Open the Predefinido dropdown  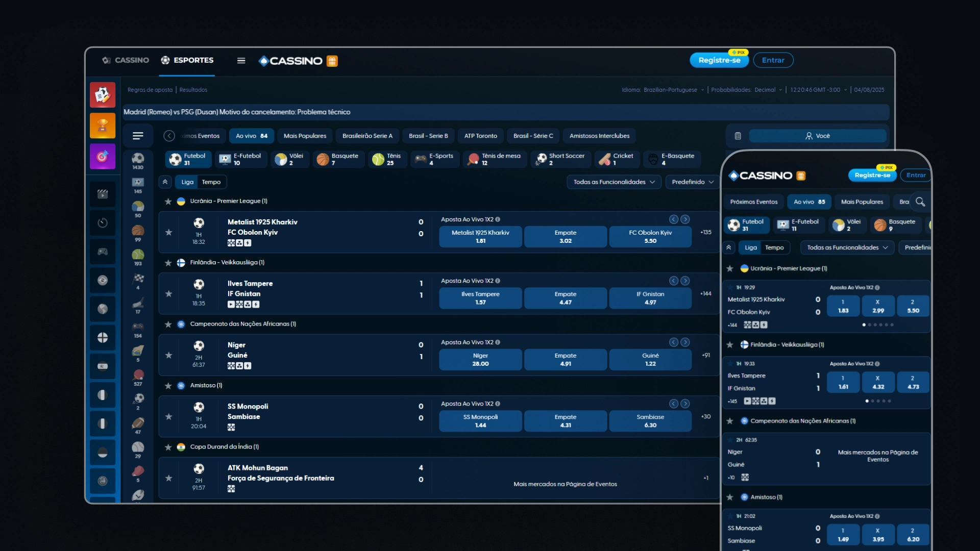(692, 182)
